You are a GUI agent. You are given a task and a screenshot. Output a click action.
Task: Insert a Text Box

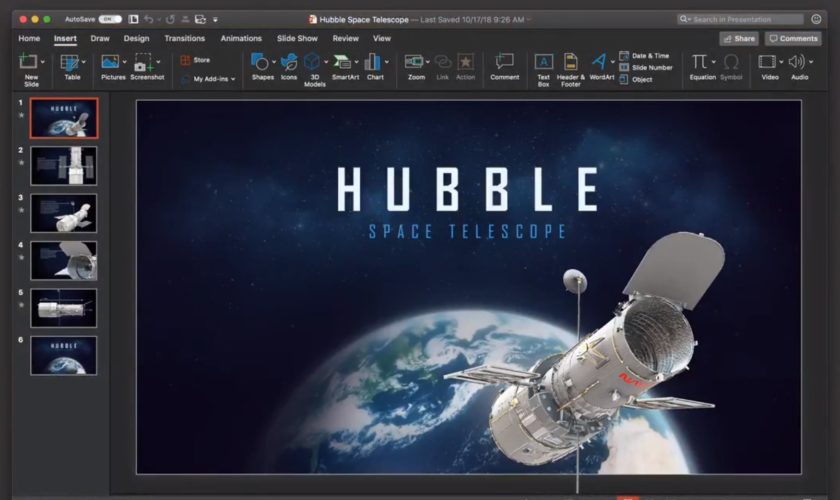543,63
